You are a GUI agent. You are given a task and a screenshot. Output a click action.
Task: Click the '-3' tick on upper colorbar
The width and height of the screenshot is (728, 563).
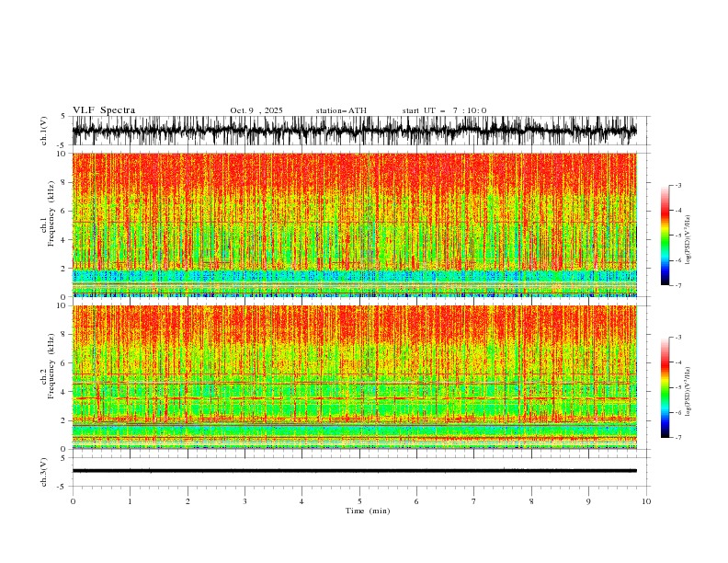[x=677, y=185]
